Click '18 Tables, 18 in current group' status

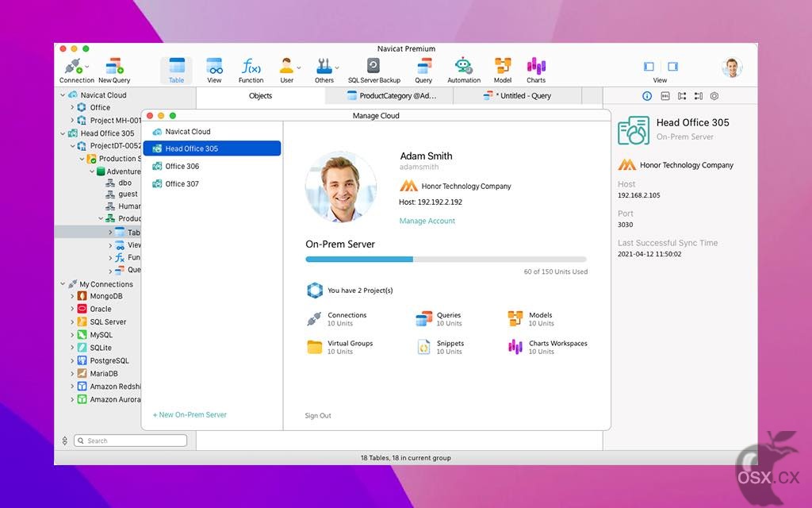click(x=405, y=458)
